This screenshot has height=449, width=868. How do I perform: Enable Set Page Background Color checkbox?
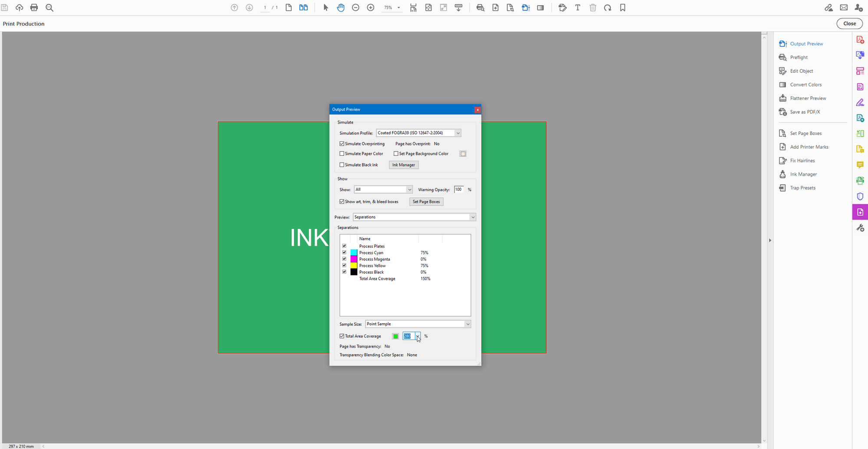coord(396,154)
